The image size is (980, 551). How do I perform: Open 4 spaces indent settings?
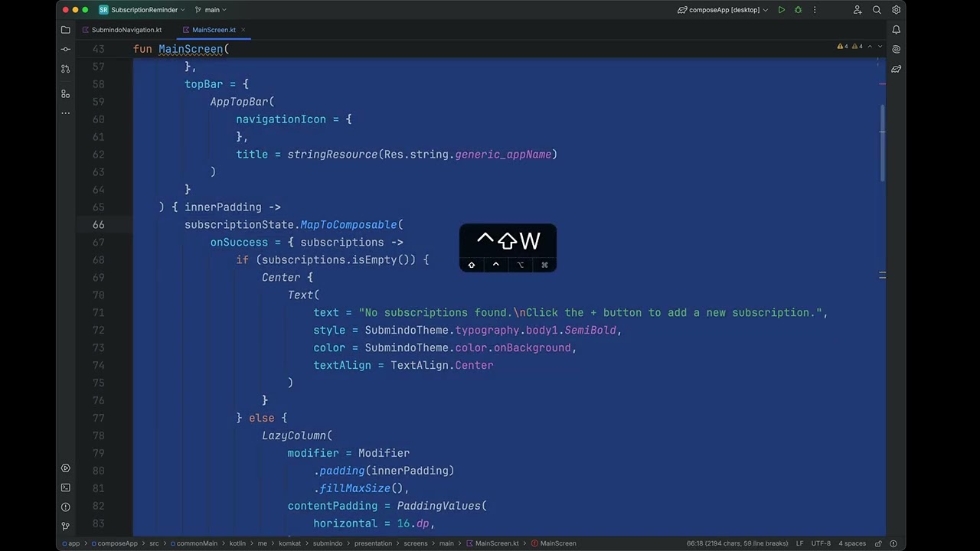[852, 543]
